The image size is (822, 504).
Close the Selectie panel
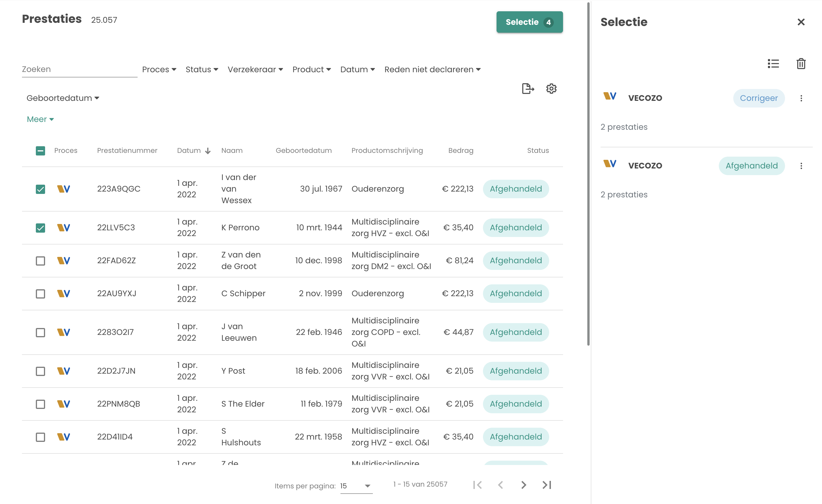click(801, 22)
